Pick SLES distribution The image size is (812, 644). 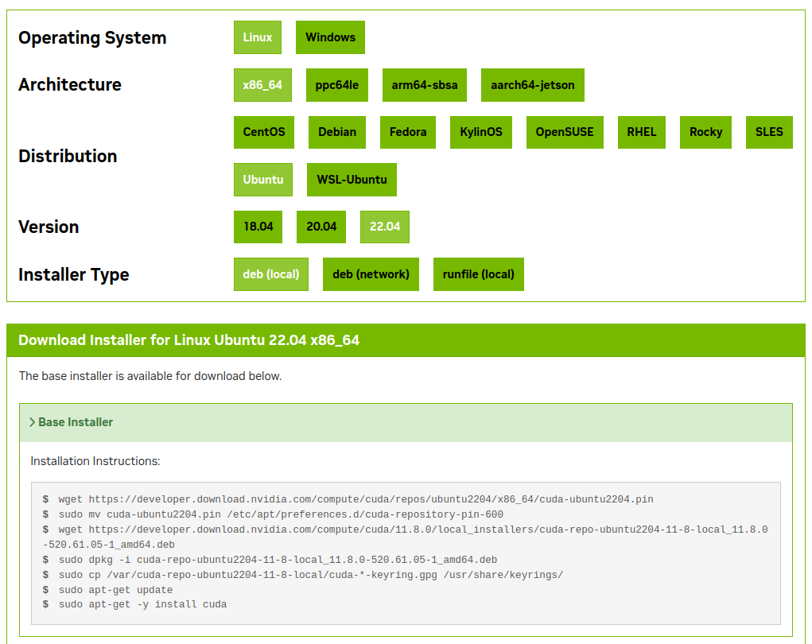(x=769, y=132)
